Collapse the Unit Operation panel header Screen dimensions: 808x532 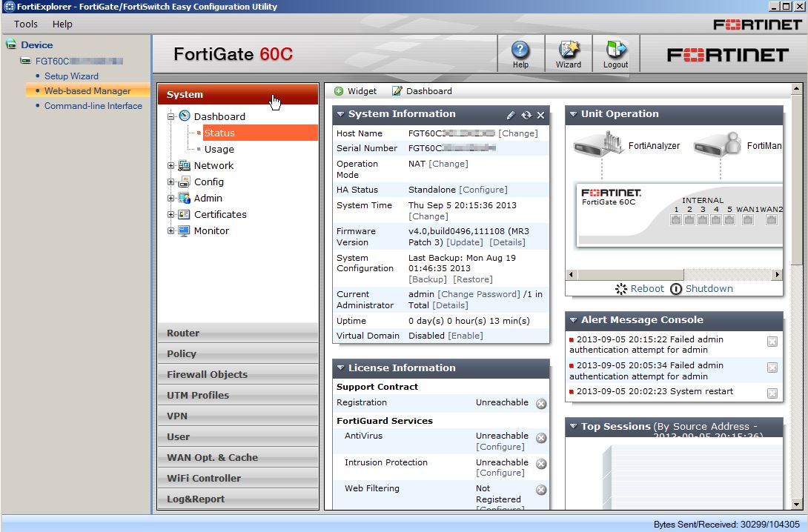click(x=574, y=114)
